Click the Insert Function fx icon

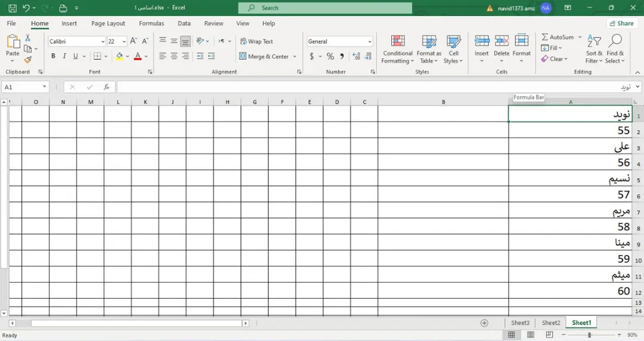[x=106, y=86]
